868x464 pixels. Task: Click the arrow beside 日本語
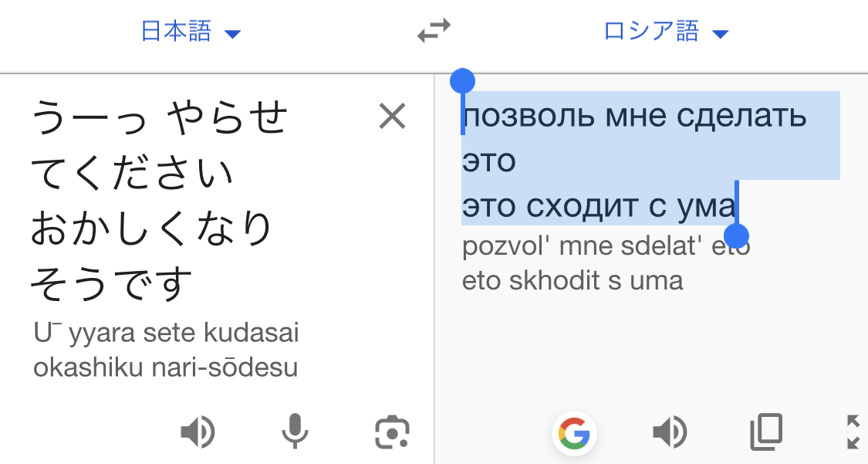[232, 33]
